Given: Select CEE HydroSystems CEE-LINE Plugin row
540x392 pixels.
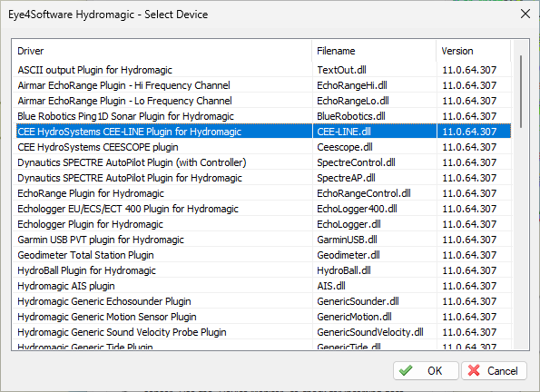Looking at the screenshot, I should 263,132.
